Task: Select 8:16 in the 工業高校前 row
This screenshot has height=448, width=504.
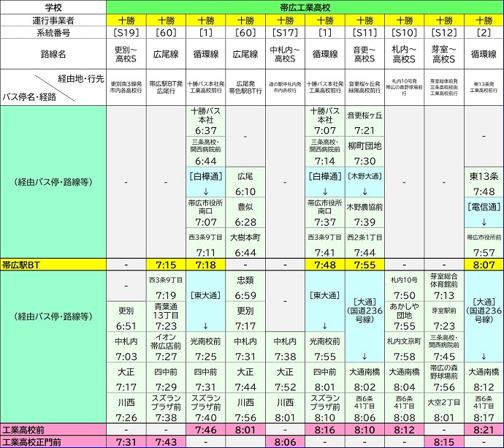Action: [x=325, y=430]
